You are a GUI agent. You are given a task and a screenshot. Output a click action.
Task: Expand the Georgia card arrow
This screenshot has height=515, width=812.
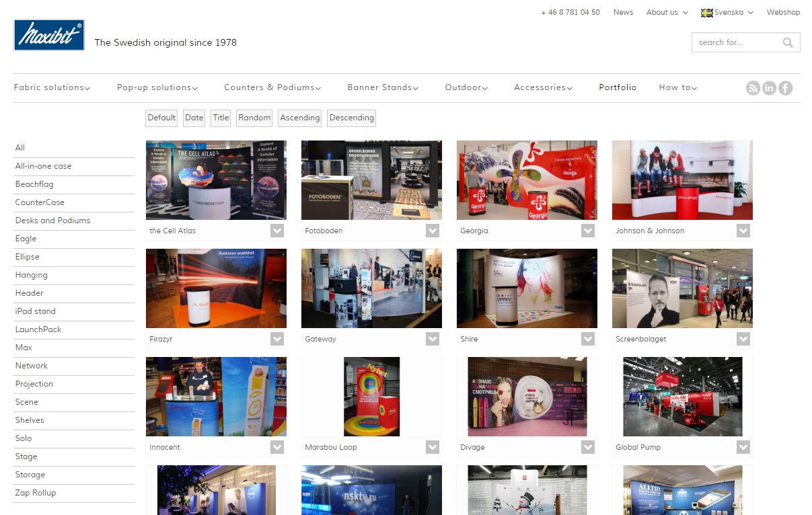[x=588, y=231]
